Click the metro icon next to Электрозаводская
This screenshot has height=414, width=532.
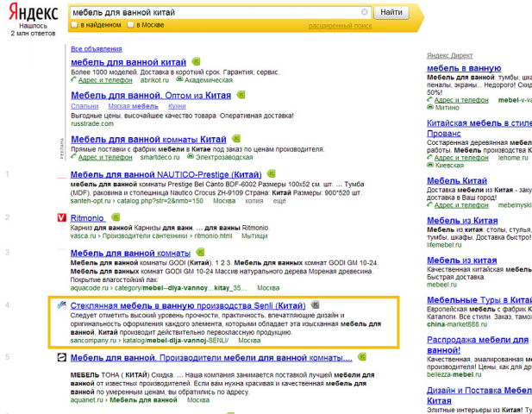point(191,156)
